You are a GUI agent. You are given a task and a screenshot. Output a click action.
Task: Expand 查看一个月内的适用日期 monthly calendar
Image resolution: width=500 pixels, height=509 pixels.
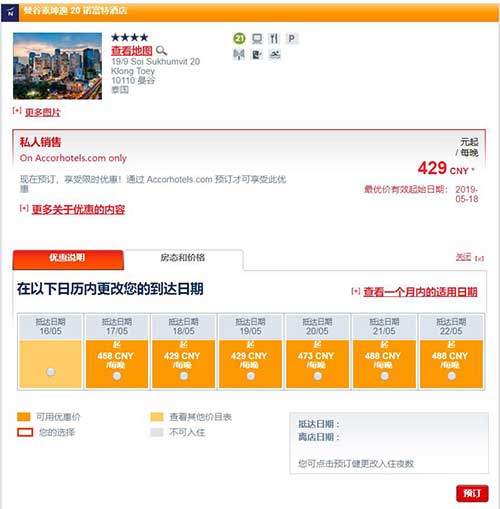[420, 292]
